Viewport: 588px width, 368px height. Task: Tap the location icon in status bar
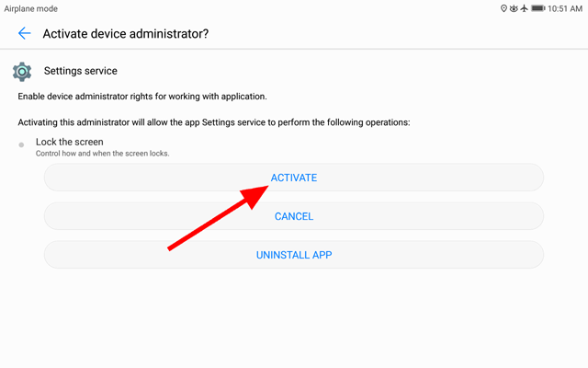(503, 8)
